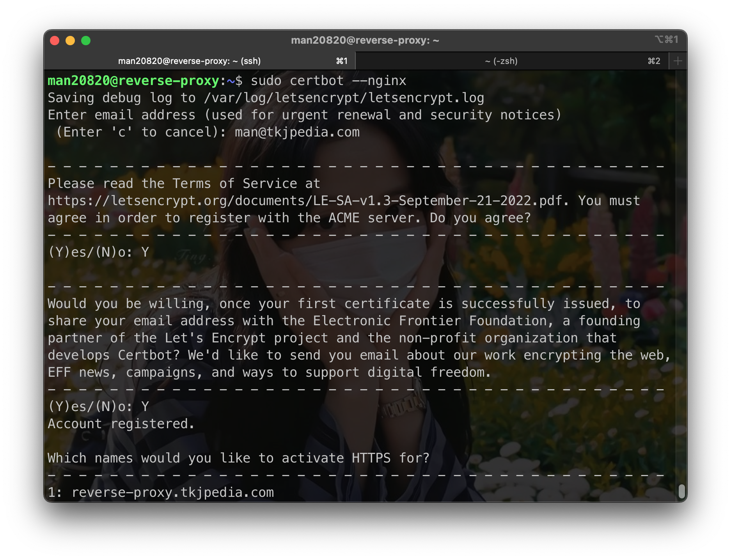Screen dimensions: 731x560
Task: Click the letsencrypt.org Terms of Service URL
Action: (305, 201)
